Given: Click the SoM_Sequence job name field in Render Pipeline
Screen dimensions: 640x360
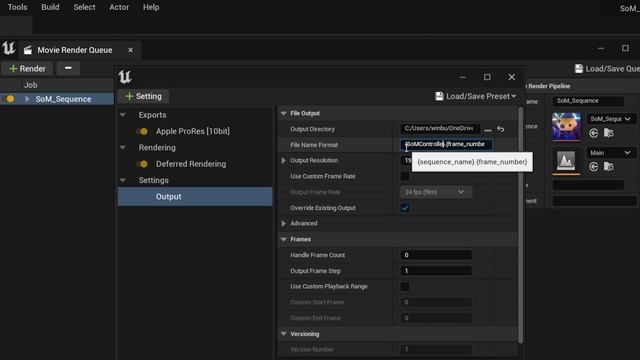Looking at the screenshot, I should (588, 101).
